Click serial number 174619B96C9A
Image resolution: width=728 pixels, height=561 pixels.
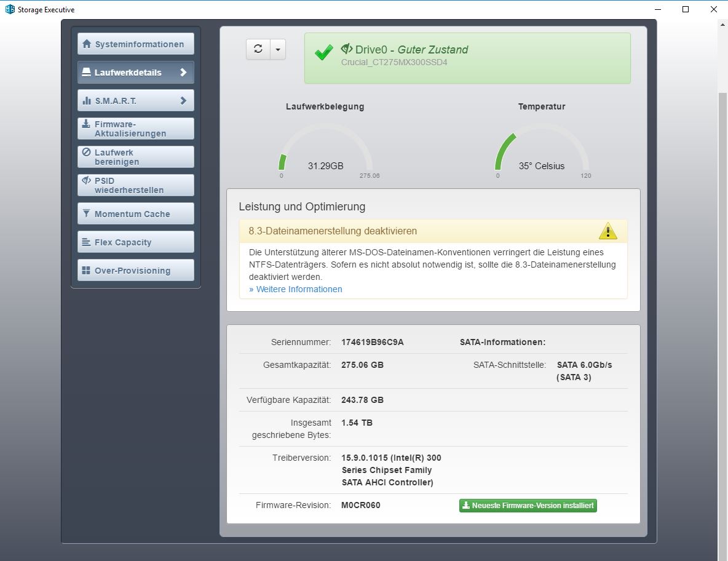click(373, 342)
